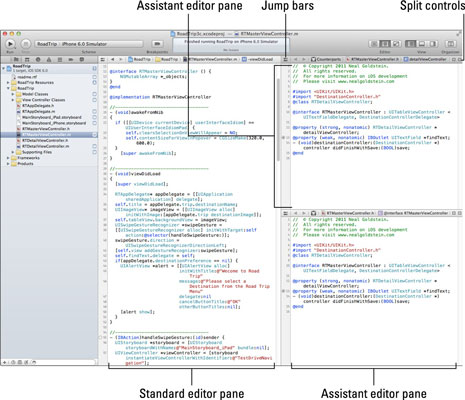Click the Stop button in the toolbar
465x400 pixels.
[26, 44]
